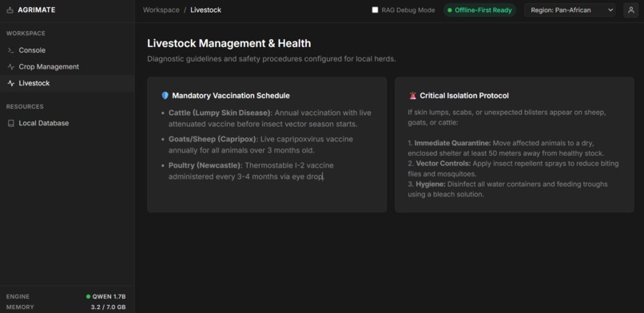The image size is (644, 313).
Task: Click the Poultry (Newcastle) entry
Action: point(251,171)
